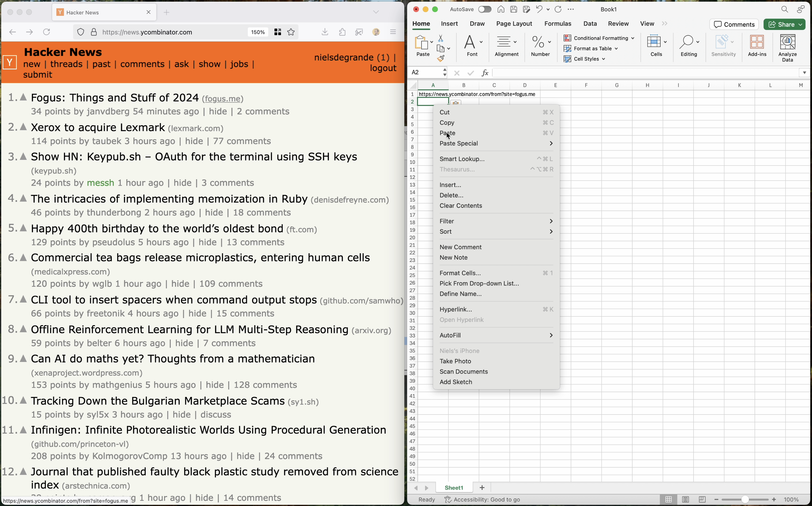Viewport: 812px width, 506px height.
Task: Switch to Page Layout view in status bar
Action: [x=685, y=499]
